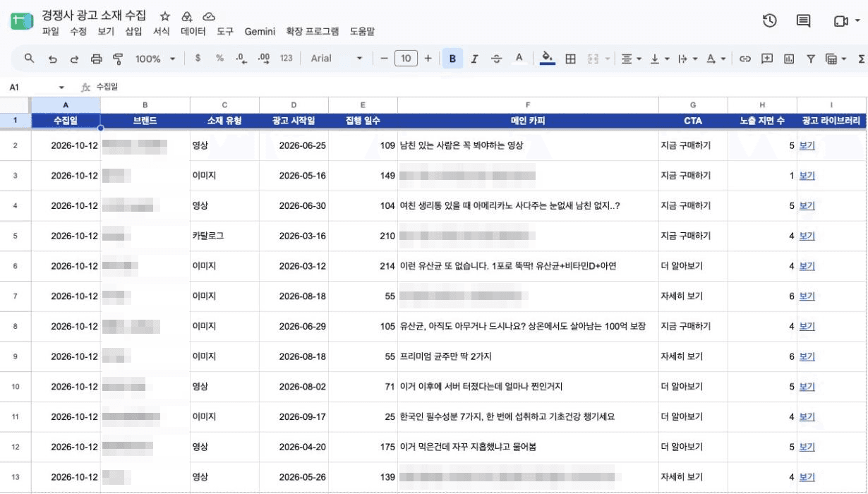
Task: Open the 확장 프로그램 menu
Action: tap(312, 32)
